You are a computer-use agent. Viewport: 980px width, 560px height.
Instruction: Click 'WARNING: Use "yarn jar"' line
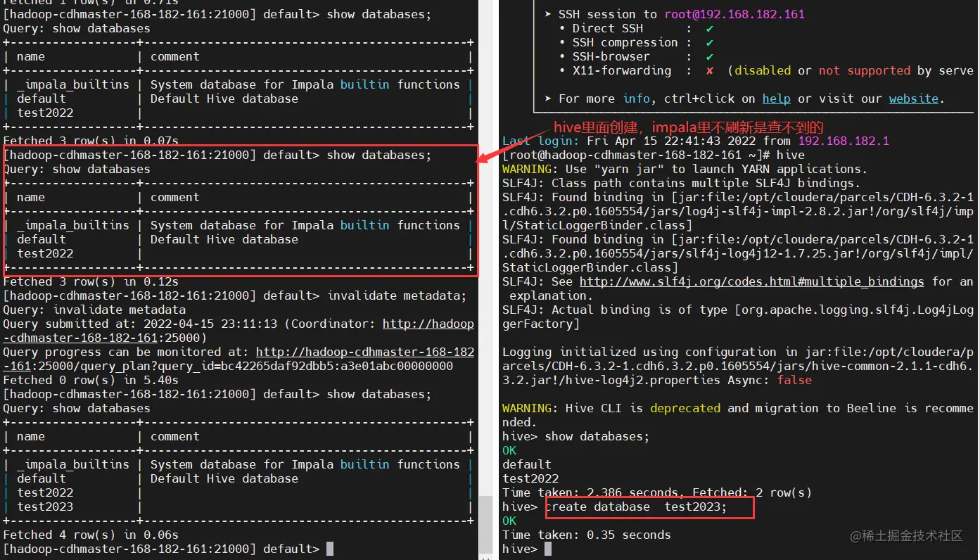click(x=685, y=169)
